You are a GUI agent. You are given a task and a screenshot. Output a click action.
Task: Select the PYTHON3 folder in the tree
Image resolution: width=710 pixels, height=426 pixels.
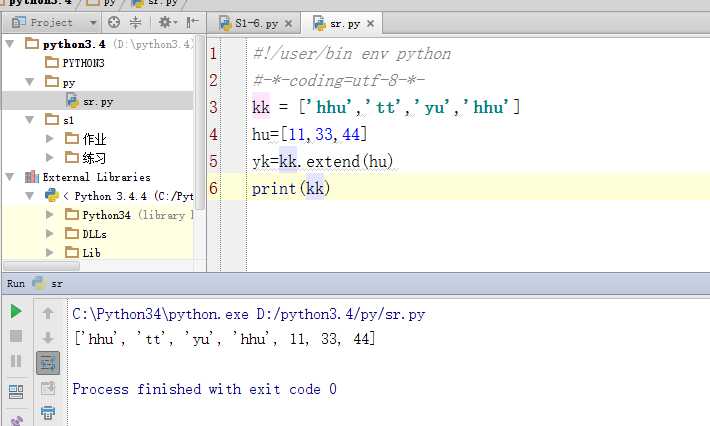pos(83,62)
